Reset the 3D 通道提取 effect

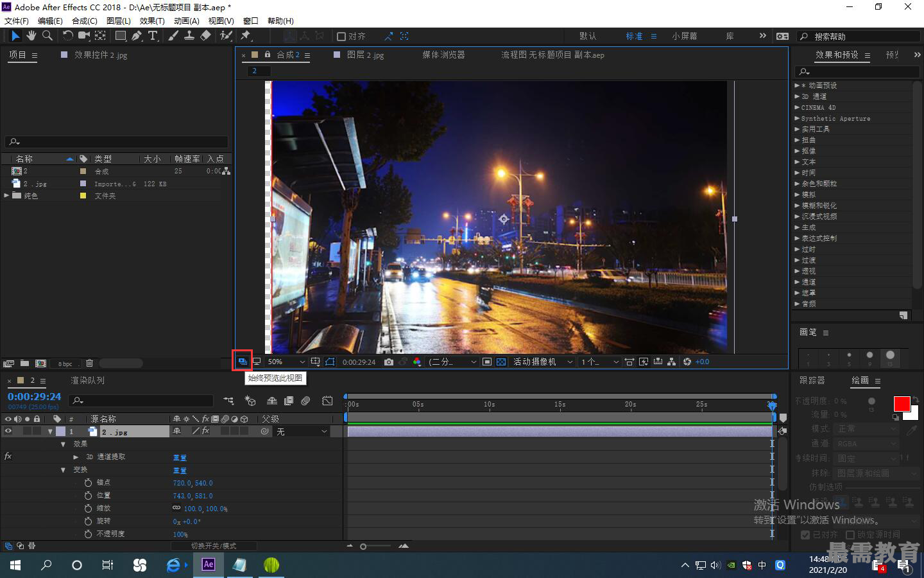(180, 457)
